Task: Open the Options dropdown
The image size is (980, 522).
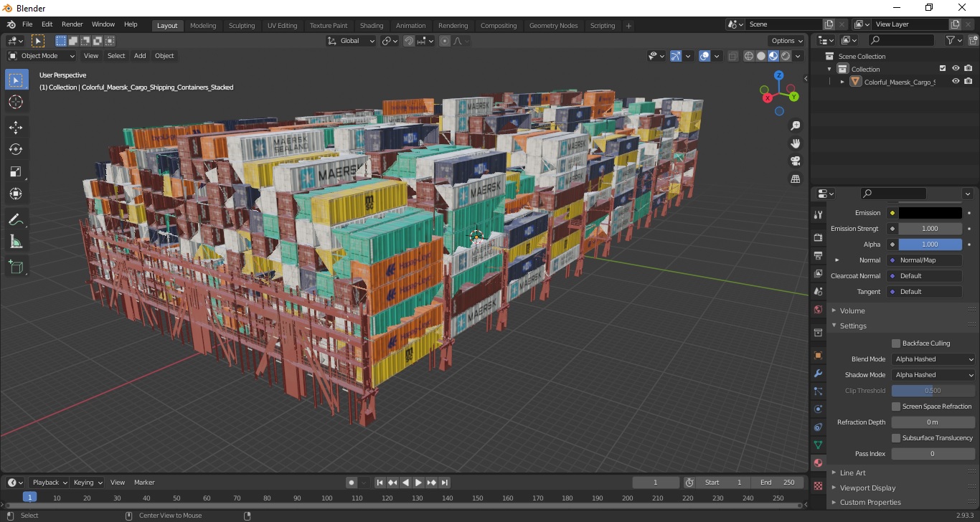Action: click(786, 41)
